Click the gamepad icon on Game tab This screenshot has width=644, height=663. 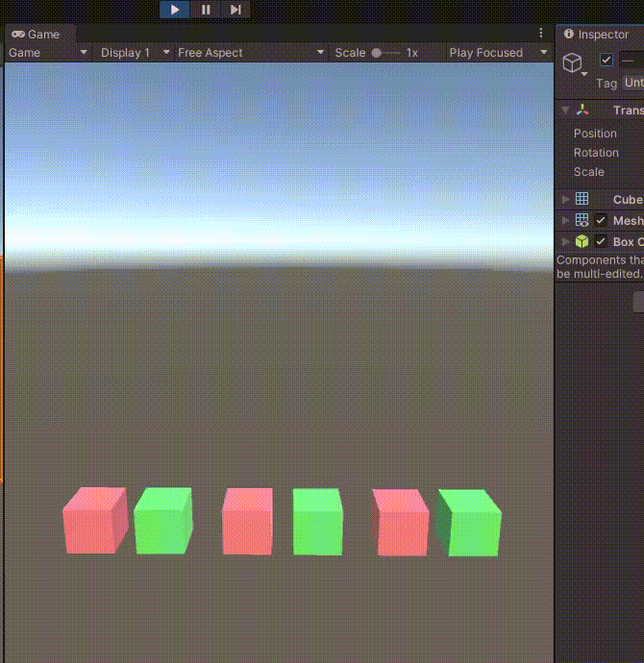[x=17, y=35]
